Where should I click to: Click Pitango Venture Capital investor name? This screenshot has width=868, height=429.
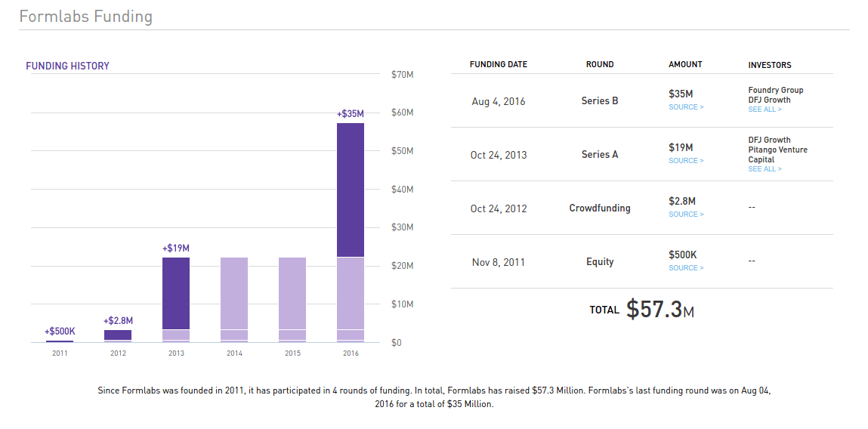pyautogui.click(x=777, y=155)
